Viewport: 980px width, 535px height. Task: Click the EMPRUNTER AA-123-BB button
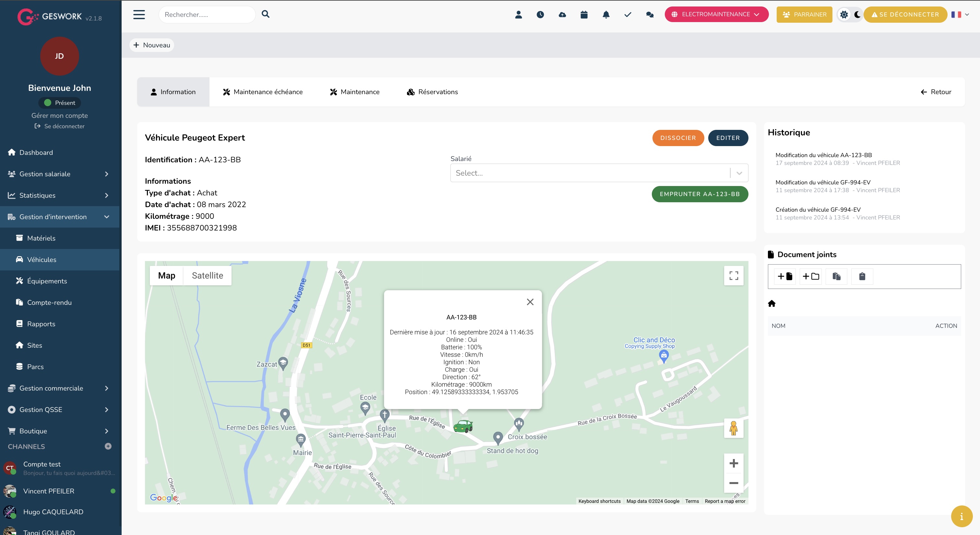coord(699,194)
